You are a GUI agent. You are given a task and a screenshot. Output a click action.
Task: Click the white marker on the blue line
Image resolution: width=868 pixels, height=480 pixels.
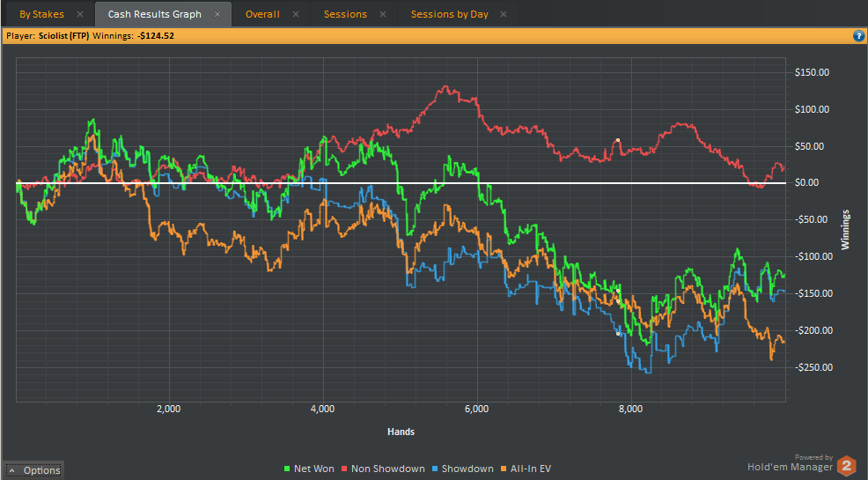pos(618,334)
